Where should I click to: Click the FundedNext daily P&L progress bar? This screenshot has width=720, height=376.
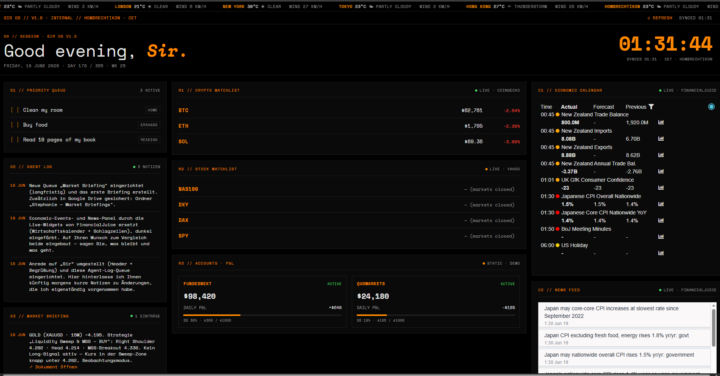click(262, 315)
